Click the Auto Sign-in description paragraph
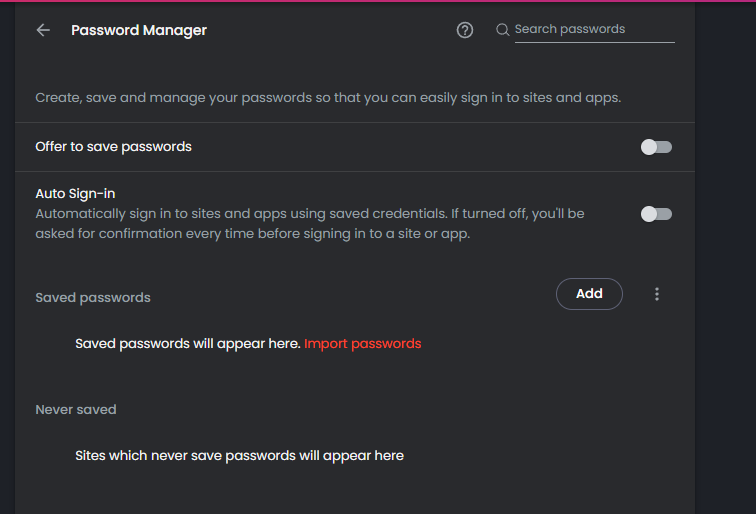The height and width of the screenshot is (514, 756). (300, 224)
